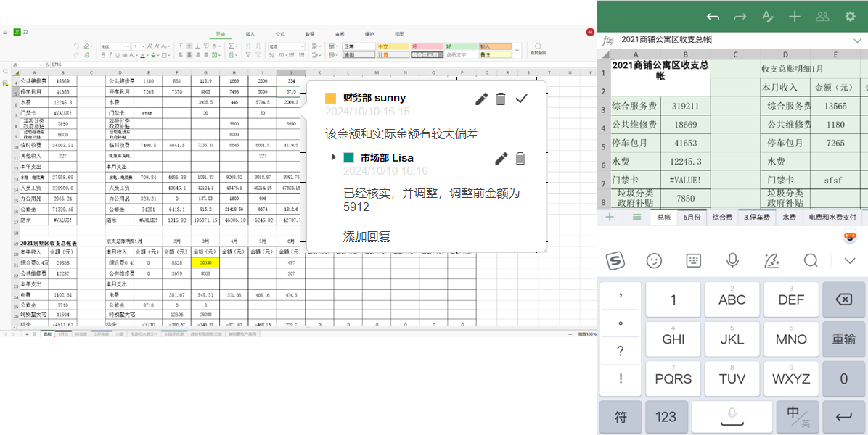Toggle strikethrough formatting in the desktop ribbon
Screen dimensions: 868x435
(125, 55)
